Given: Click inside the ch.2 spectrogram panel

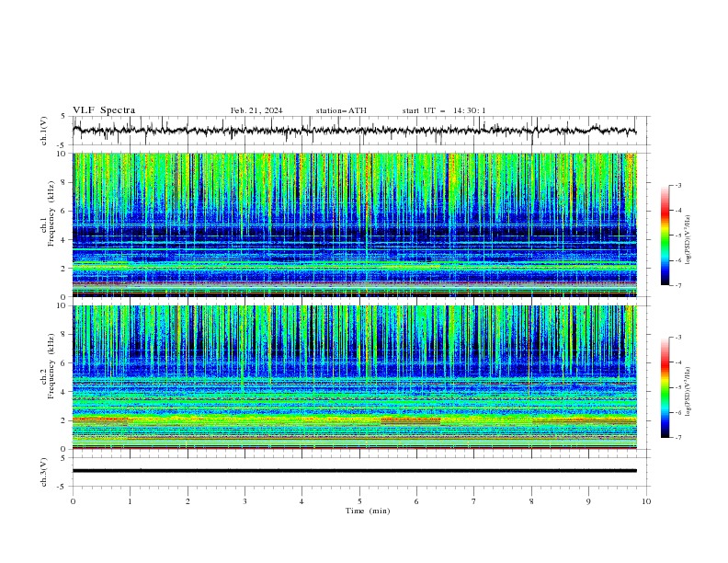Looking at the screenshot, I should point(354,377).
